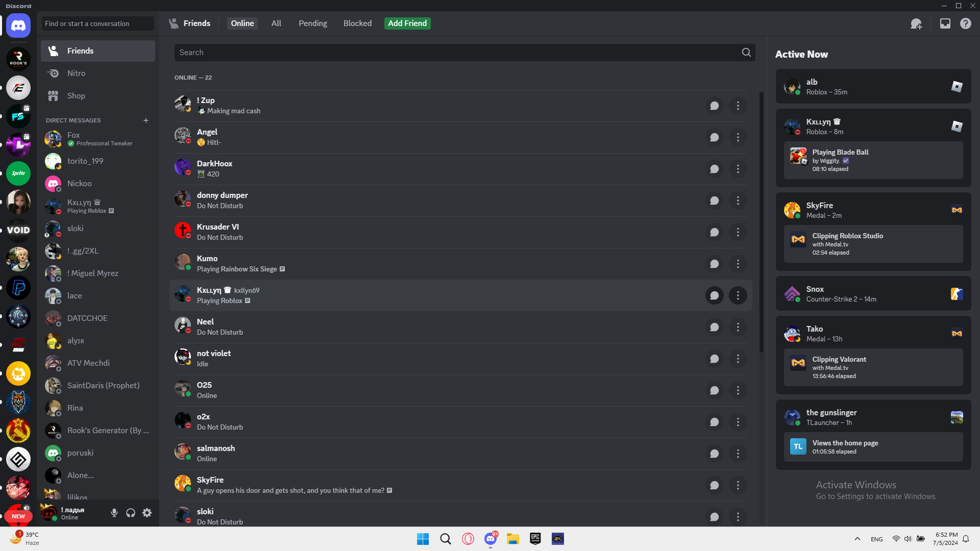Open the Rook's server icon
The image size is (980, 551).
[18, 59]
